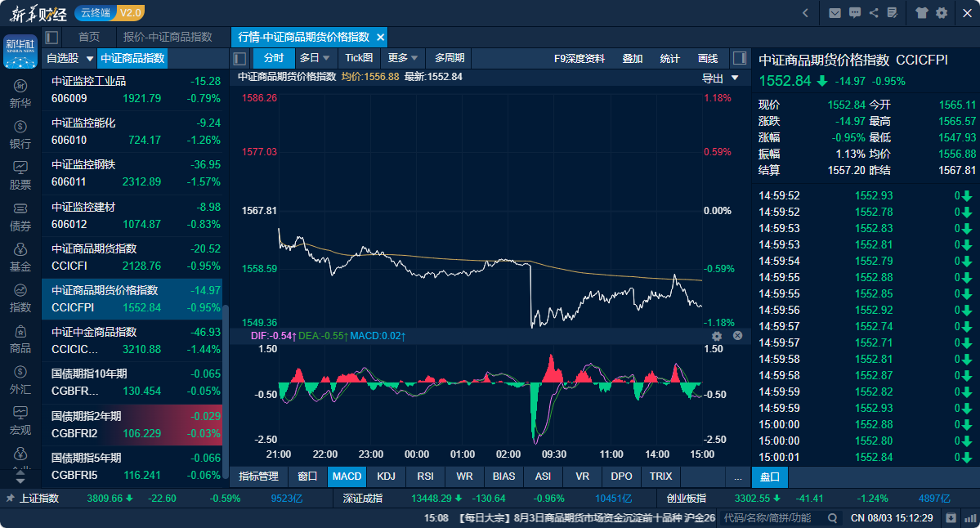980x528 pixels.
Task: Select the MACD indicator
Action: coord(347,477)
